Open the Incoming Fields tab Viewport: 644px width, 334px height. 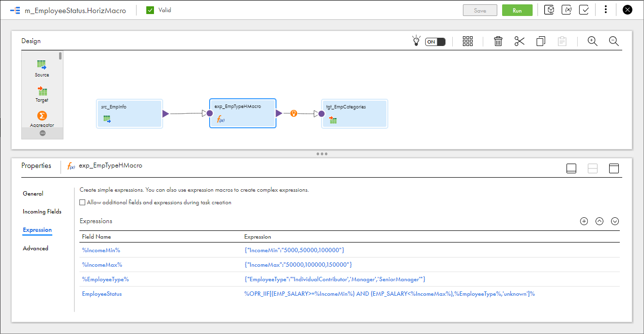[x=42, y=212]
